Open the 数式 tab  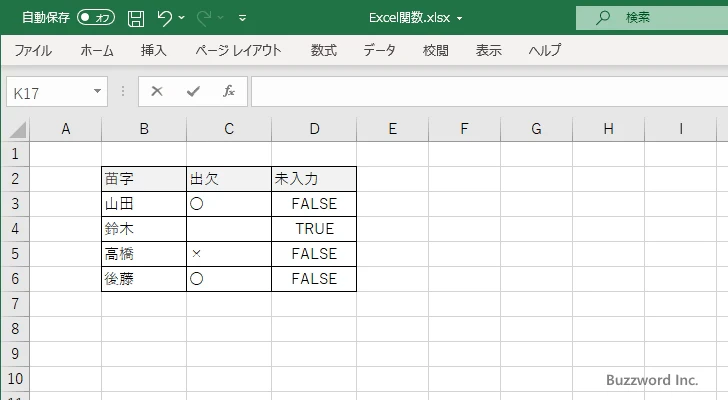pyautogui.click(x=324, y=50)
